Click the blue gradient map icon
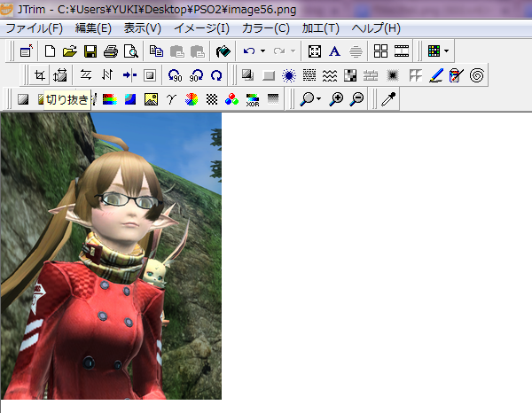Viewport: 532px width, 413px height. point(130,99)
